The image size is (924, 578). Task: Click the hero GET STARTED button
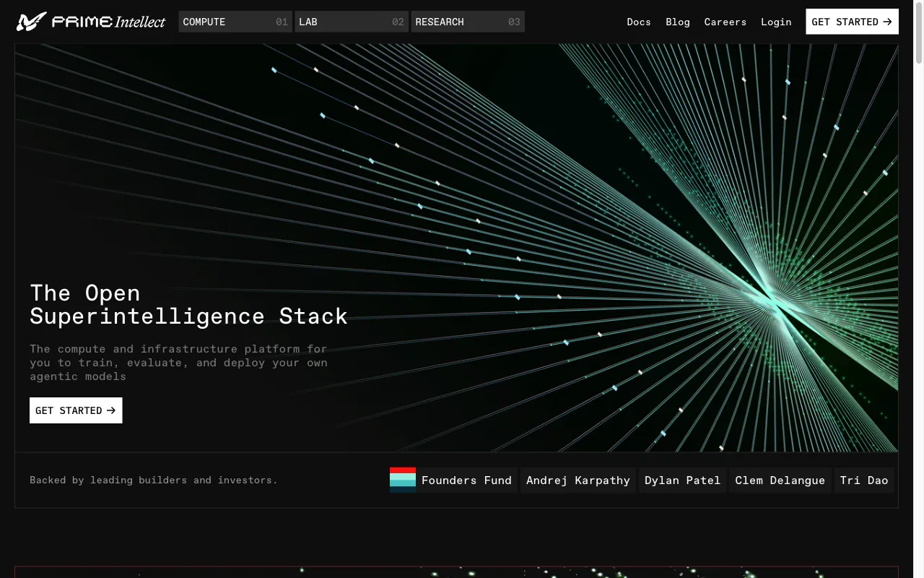76,410
